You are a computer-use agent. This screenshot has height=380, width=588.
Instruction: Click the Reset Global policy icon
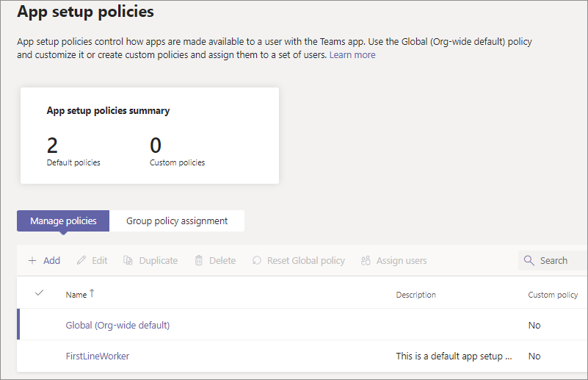[257, 261]
